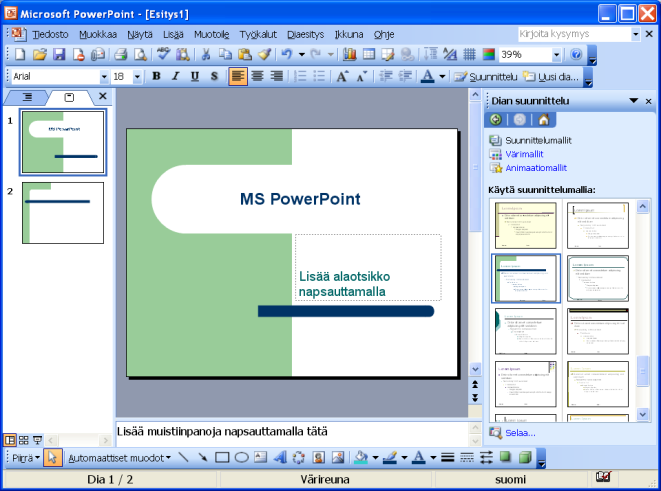The width and height of the screenshot is (661, 491).
Task: Click the Kirjoita kysymys help field
Action: pyautogui.click(x=574, y=34)
